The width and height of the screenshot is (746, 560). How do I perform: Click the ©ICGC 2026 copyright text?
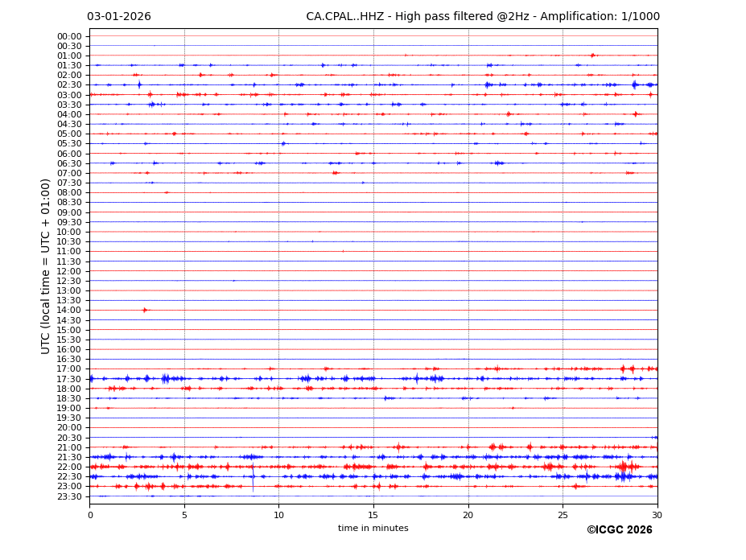coord(619,530)
